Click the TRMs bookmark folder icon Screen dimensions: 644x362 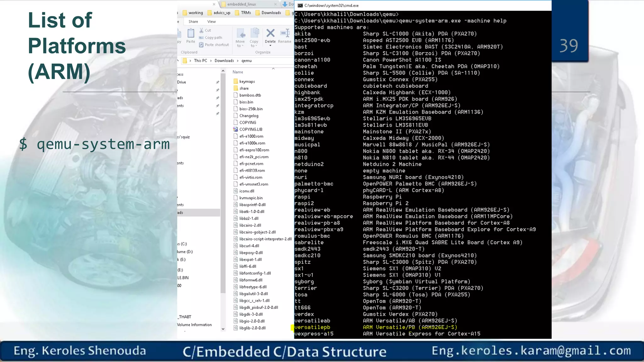point(237,13)
